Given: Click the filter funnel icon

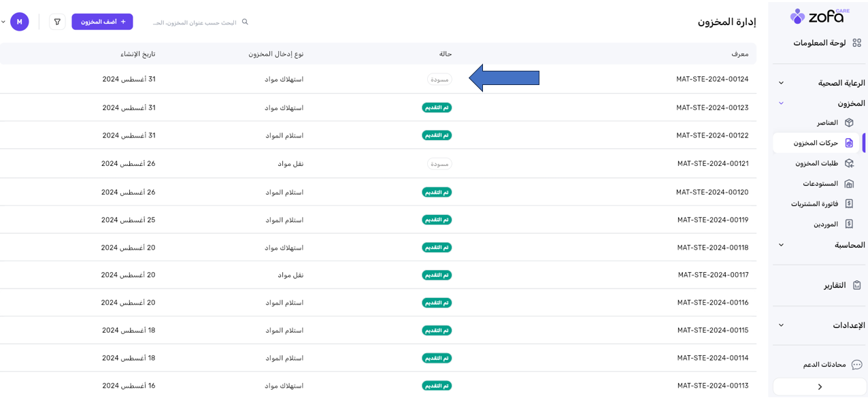Looking at the screenshot, I should [x=57, y=22].
